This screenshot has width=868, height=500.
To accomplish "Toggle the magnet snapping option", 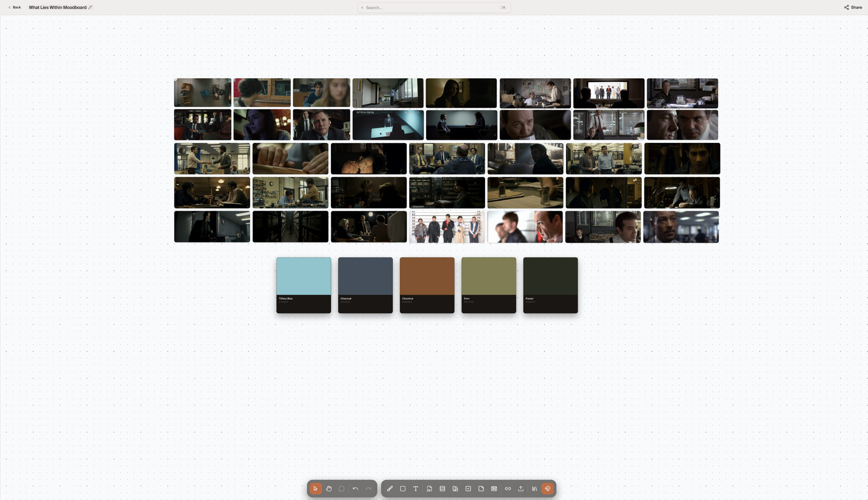I will click(x=547, y=489).
